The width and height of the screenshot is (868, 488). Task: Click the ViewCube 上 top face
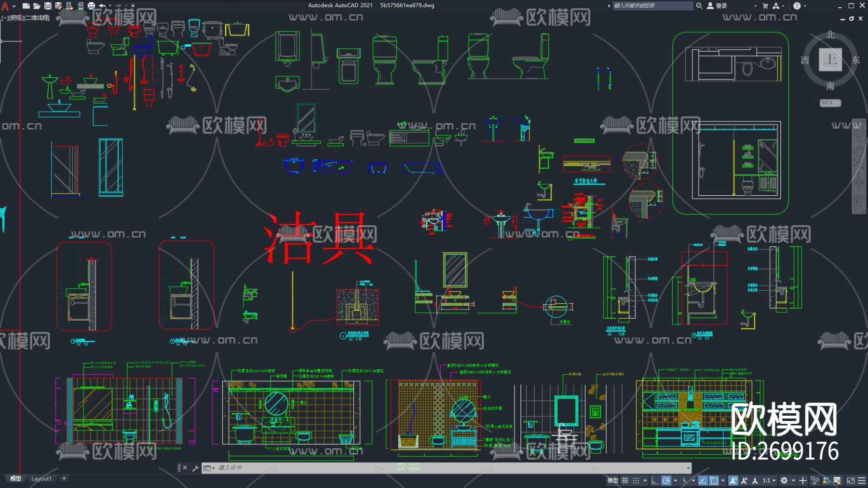coord(830,60)
